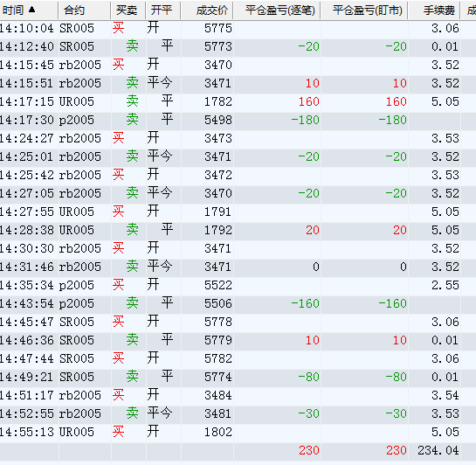Click the 买 cell in the 14:55:13 UR005 row
The height and width of the screenshot is (465, 476).
click(x=119, y=432)
